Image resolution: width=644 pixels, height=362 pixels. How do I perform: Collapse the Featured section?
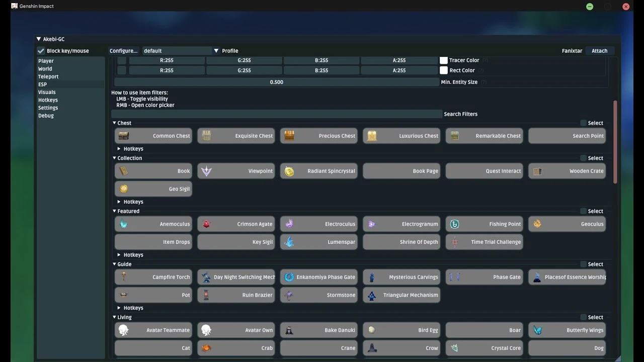[114, 211]
